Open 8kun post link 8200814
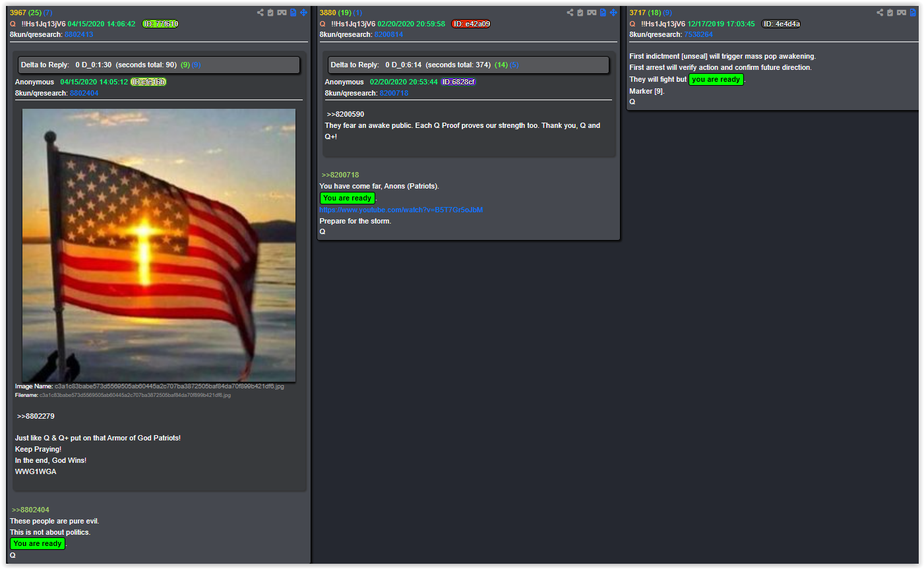This screenshot has width=924, height=569. pos(388,34)
